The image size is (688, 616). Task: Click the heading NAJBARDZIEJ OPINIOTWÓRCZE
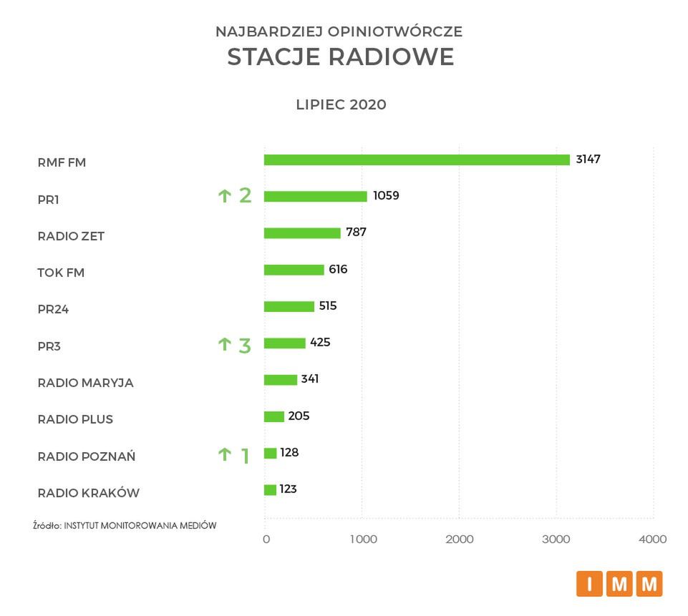tap(339, 31)
